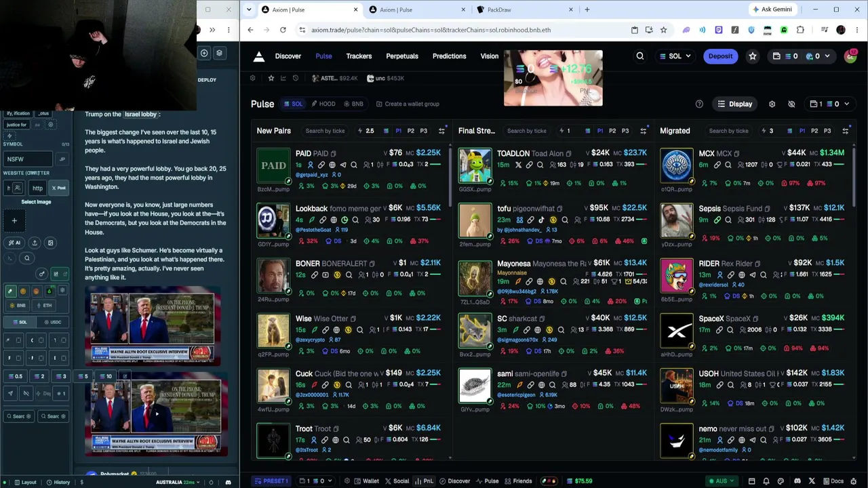Open Chrome three-dot menu

coord(856,30)
